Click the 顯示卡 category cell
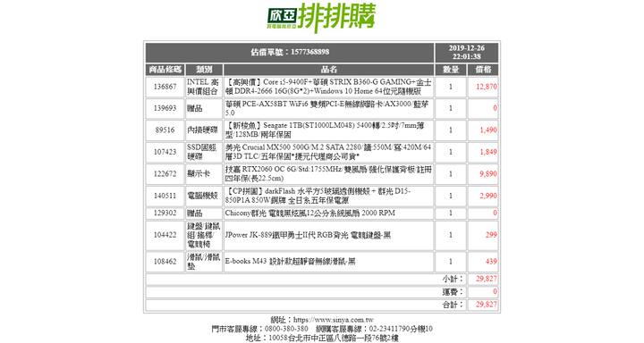The image size is (644, 343). 204,174
